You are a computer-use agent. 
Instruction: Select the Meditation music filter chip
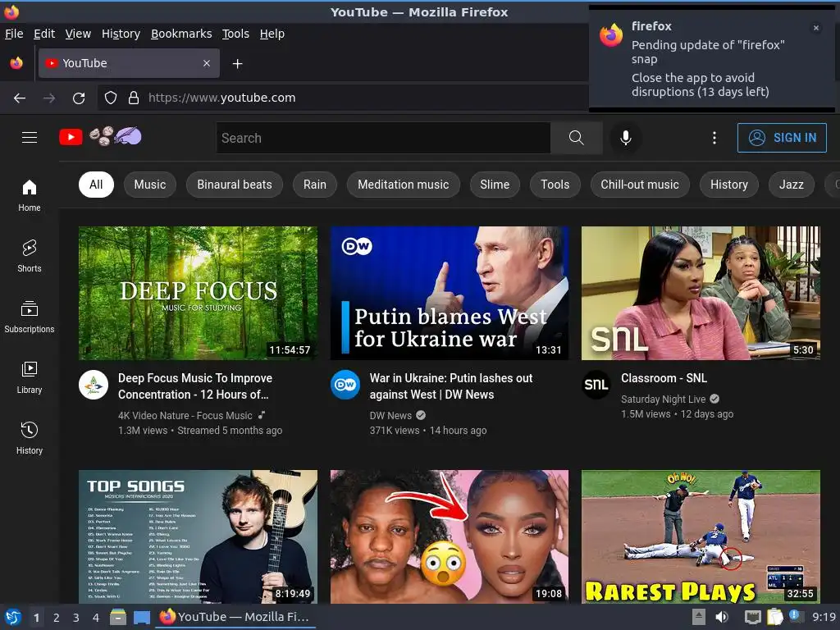click(404, 185)
